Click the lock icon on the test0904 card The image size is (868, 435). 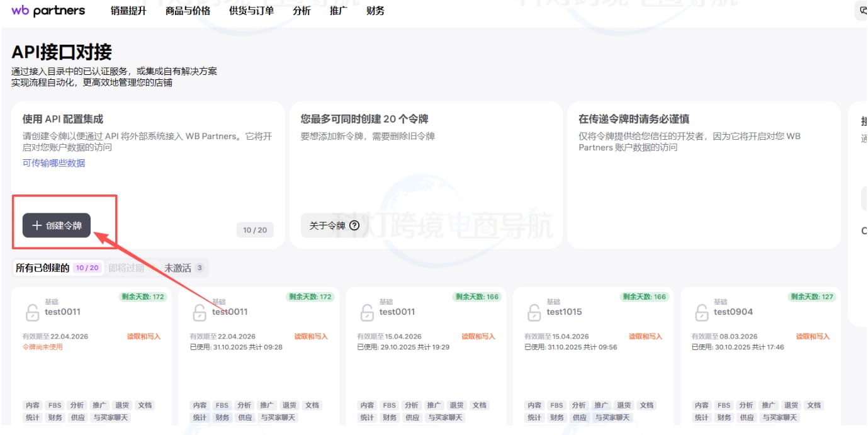[x=701, y=313]
